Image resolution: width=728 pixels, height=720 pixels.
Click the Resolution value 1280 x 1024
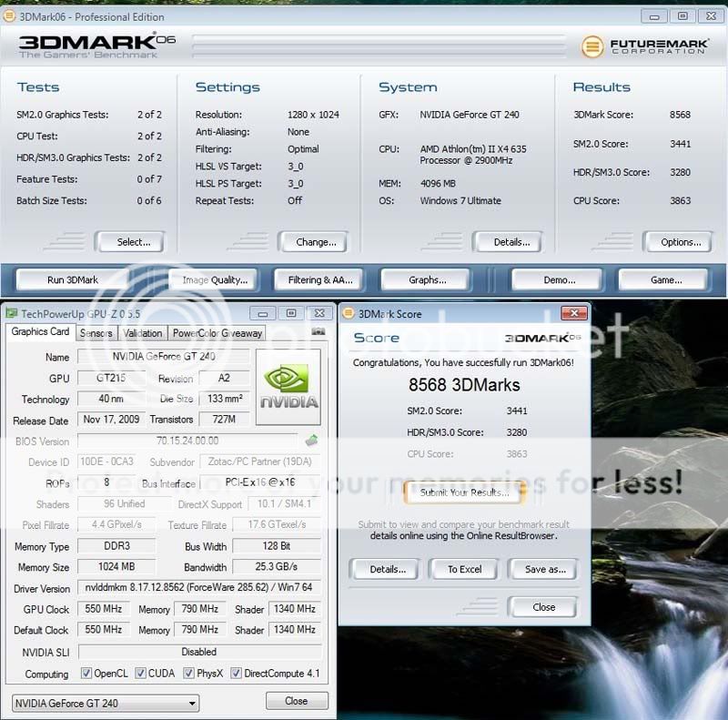click(x=313, y=115)
